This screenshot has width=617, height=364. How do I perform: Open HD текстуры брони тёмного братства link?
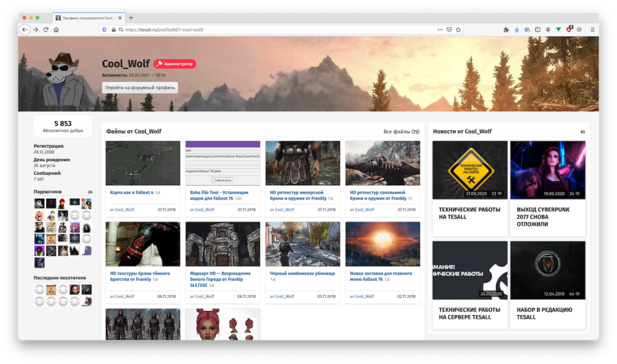[x=139, y=276]
